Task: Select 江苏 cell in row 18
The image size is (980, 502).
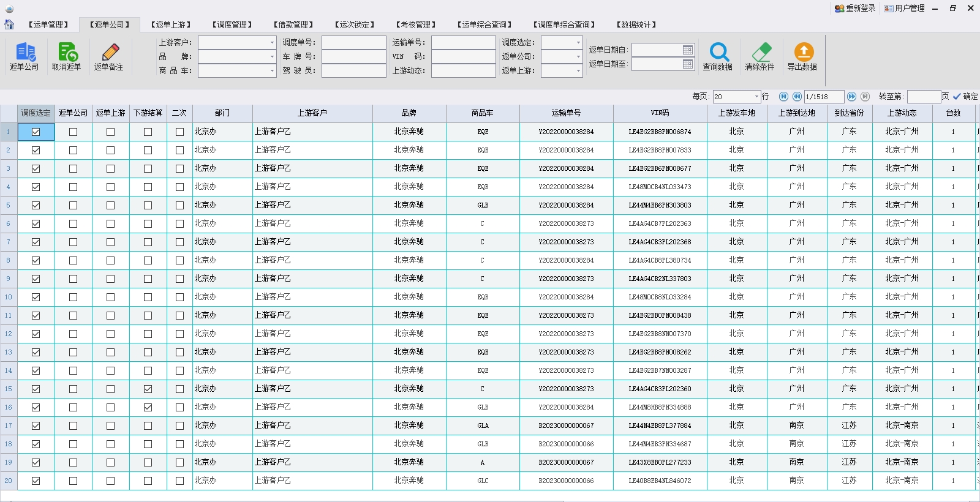Action: coord(849,444)
